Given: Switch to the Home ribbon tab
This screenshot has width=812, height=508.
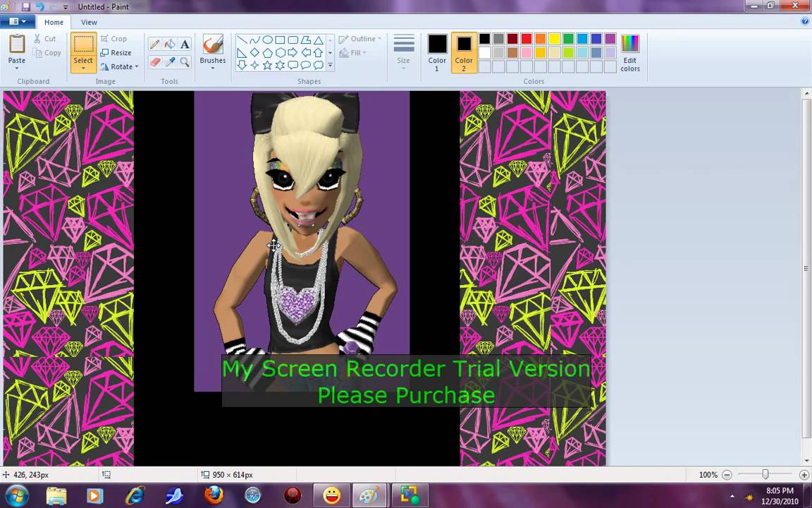Looking at the screenshot, I should [x=54, y=23].
